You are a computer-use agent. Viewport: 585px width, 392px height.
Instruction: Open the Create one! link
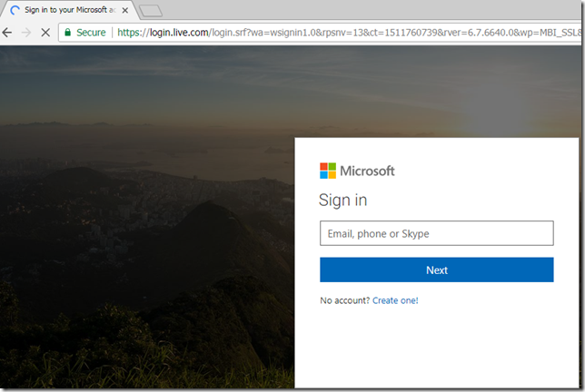pos(395,300)
